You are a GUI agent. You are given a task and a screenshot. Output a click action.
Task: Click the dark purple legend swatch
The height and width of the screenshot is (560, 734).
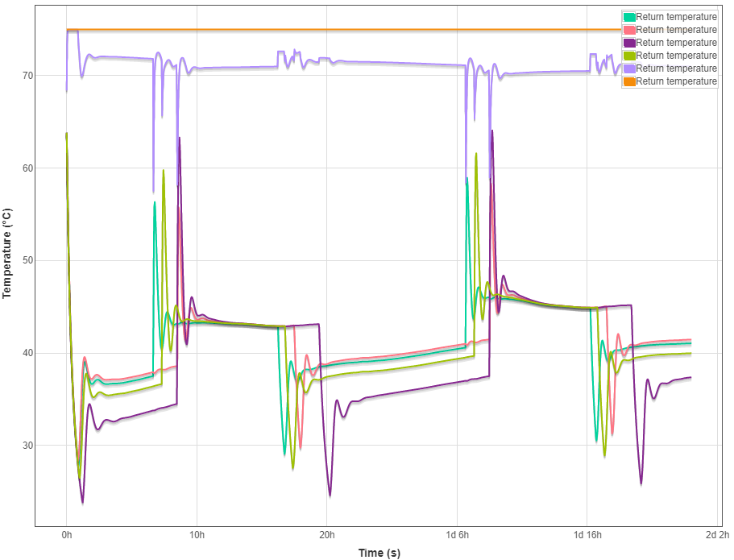coord(628,43)
